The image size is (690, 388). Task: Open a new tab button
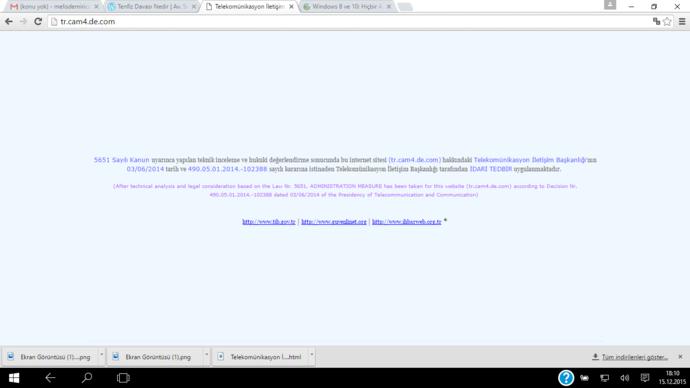(x=405, y=7)
